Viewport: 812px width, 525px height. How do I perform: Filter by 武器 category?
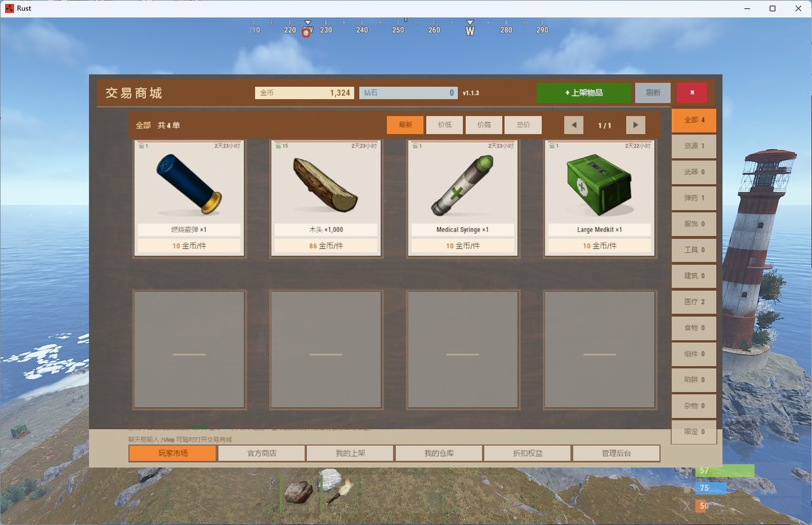pos(694,172)
